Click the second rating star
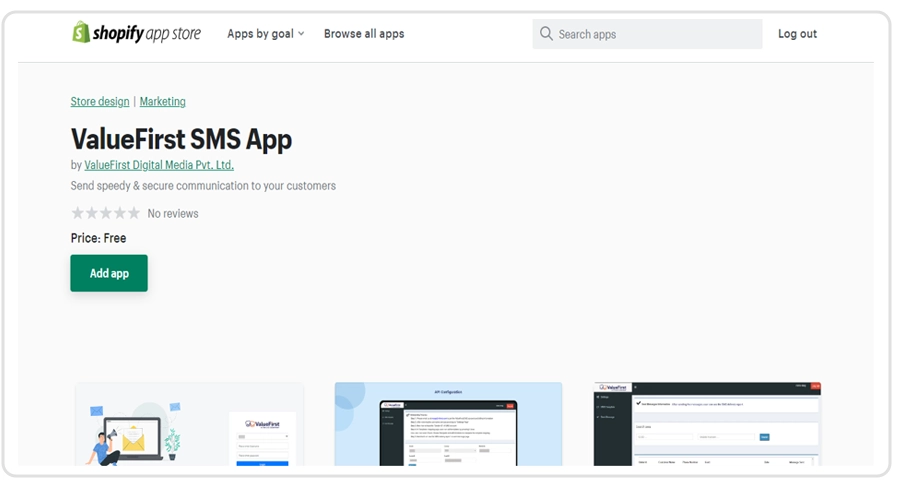The height and width of the screenshot is (492, 900). point(91,213)
